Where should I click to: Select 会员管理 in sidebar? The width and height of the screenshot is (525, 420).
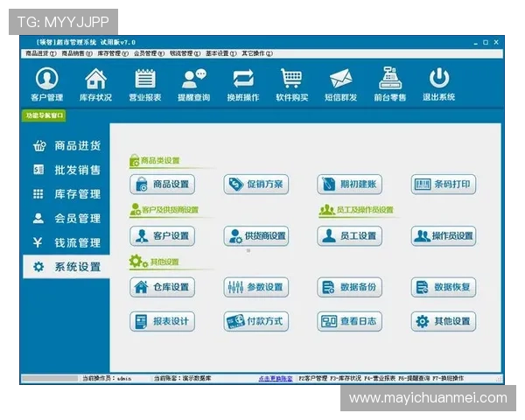[66, 219]
